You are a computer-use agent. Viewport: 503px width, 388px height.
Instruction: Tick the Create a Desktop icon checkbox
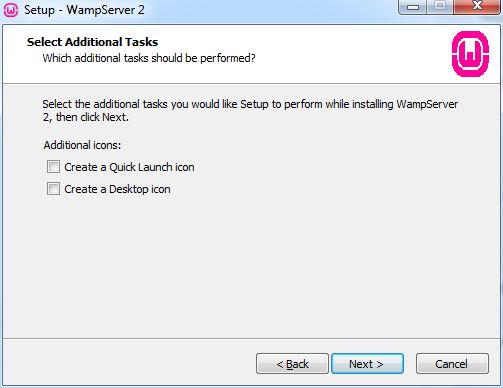point(53,189)
